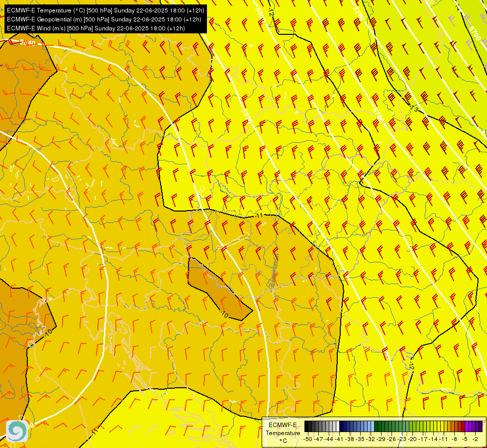Click the -17 legend tick label
Image resolution: width=487 pixels, height=448 pixels.
(x=423, y=439)
